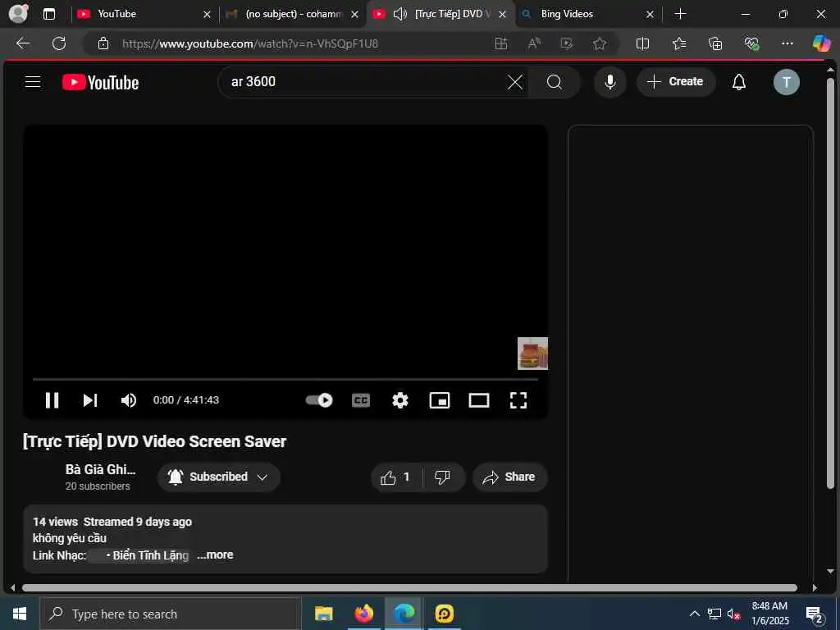Open player settings gear

[400, 400]
